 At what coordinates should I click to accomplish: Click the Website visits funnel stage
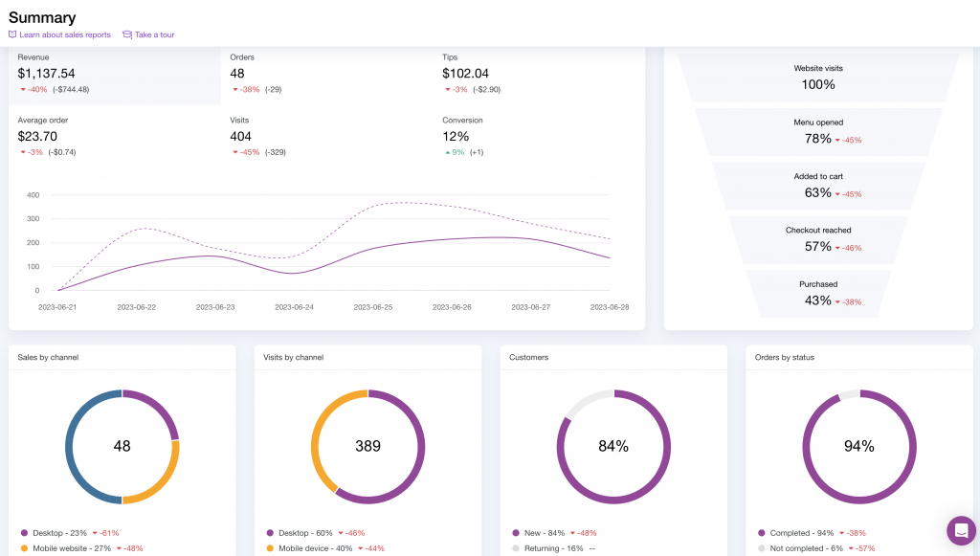click(818, 77)
